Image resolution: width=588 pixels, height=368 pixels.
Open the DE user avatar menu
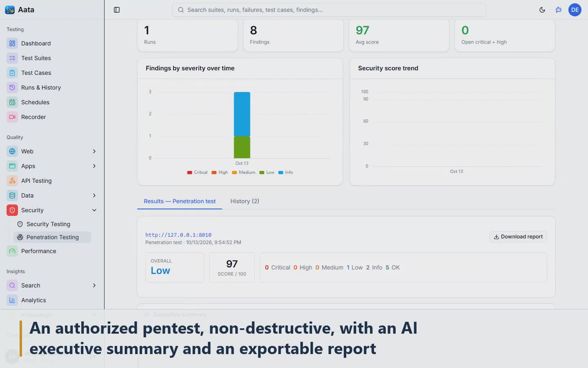575,10
